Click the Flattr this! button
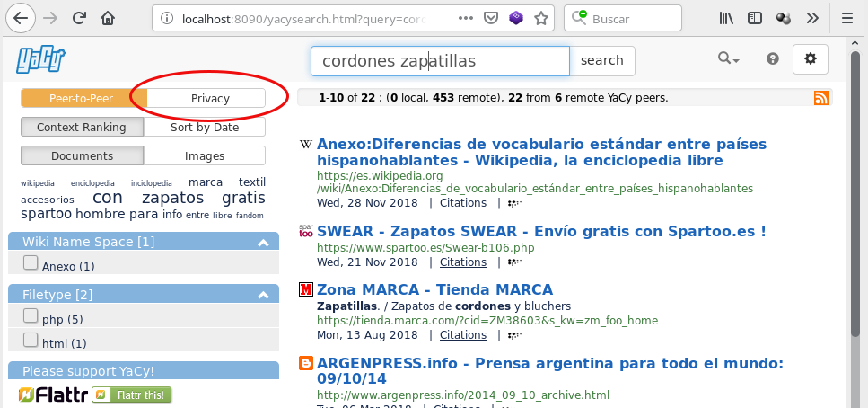The image size is (868, 408). point(132,395)
